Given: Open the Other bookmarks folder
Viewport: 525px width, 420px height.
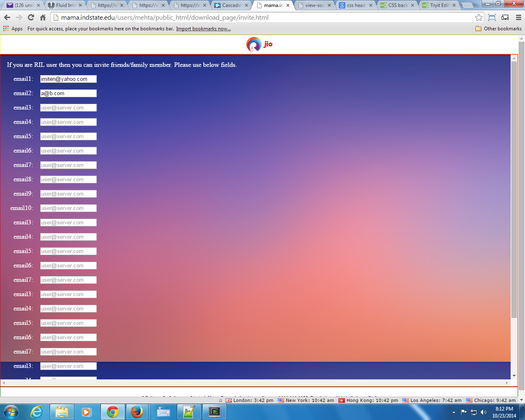Looking at the screenshot, I should tap(498, 29).
